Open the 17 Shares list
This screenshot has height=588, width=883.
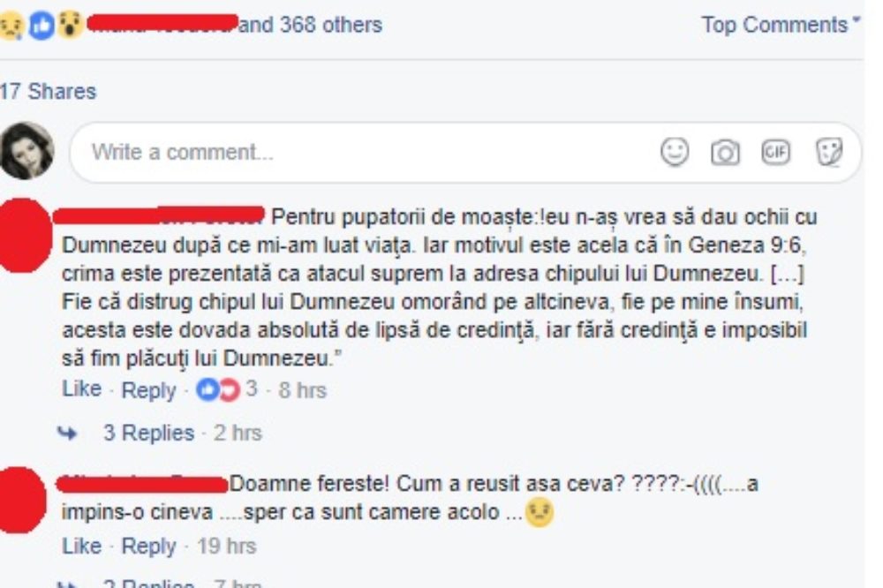(48, 91)
